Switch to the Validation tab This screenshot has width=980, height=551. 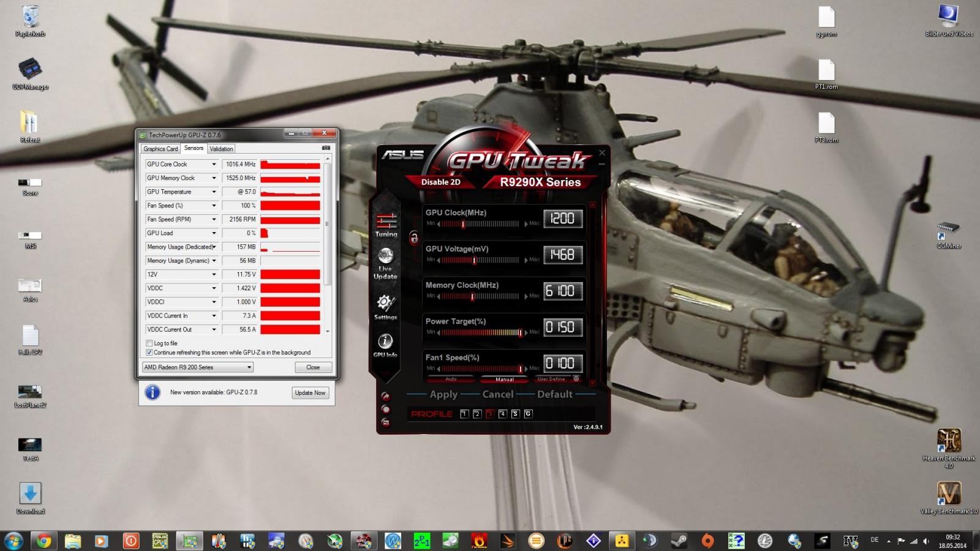pyautogui.click(x=221, y=149)
